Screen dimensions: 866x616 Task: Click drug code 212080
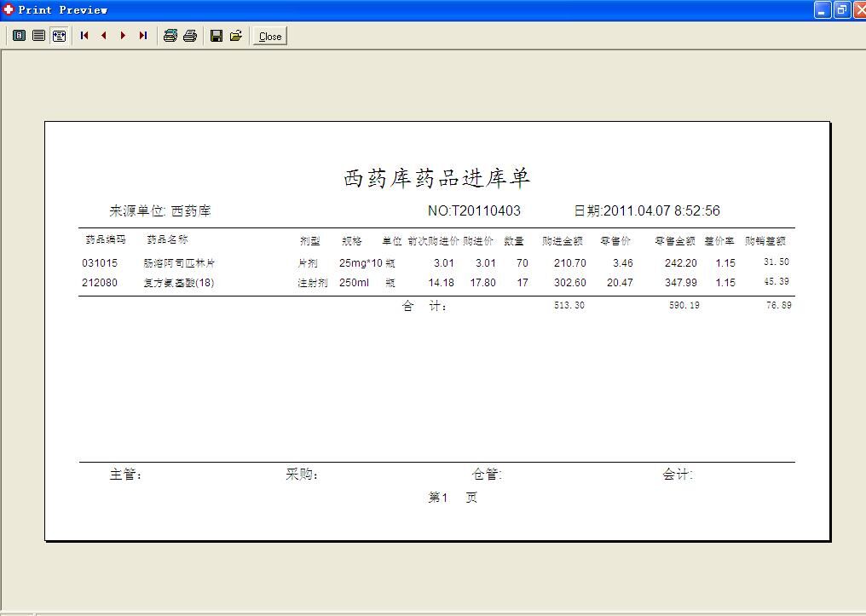pyautogui.click(x=100, y=283)
